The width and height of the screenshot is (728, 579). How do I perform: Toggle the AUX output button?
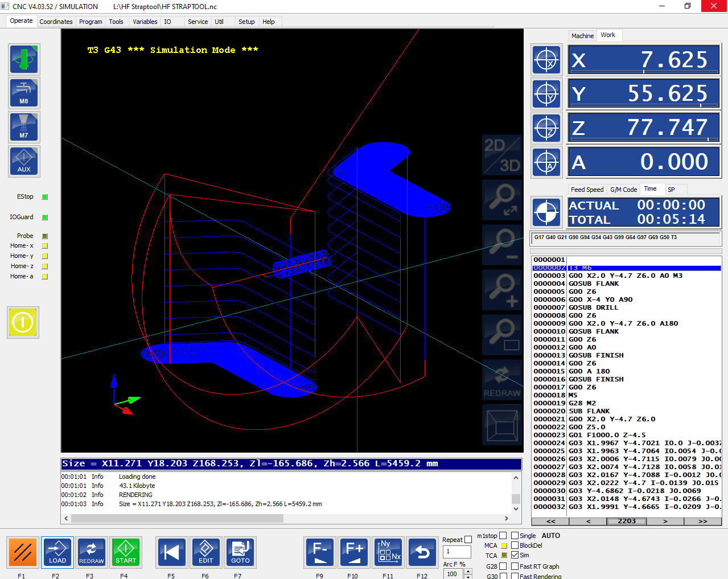click(24, 161)
